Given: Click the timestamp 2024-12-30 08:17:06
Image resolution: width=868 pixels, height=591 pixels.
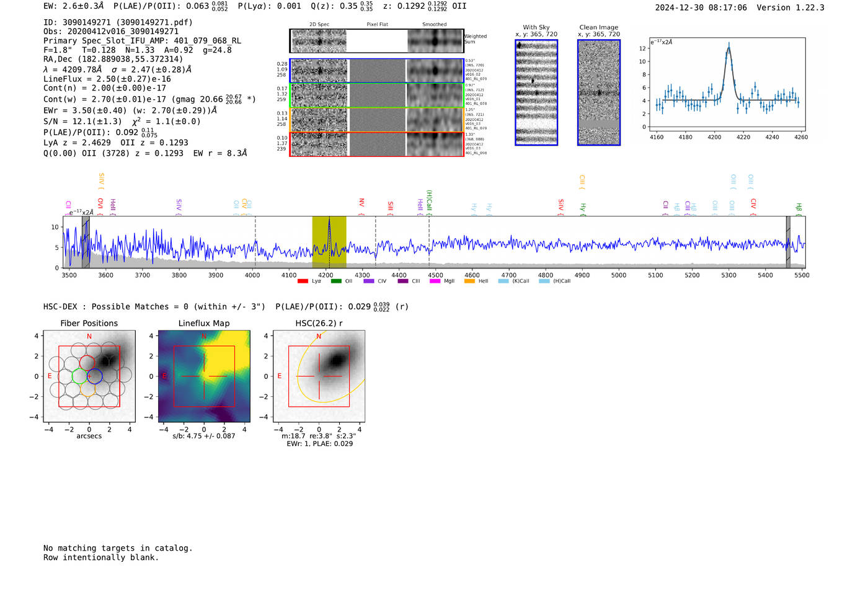Looking at the screenshot, I should (x=701, y=7).
